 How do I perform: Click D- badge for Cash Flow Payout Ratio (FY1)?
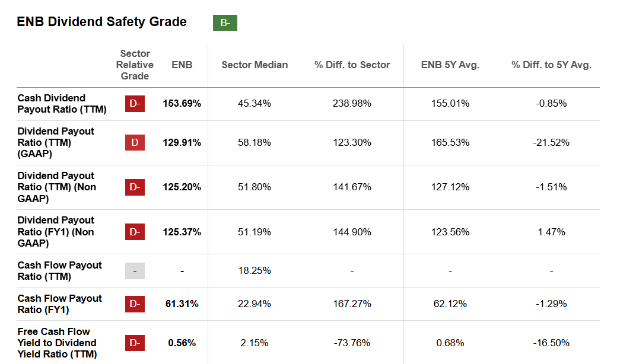[x=135, y=304]
